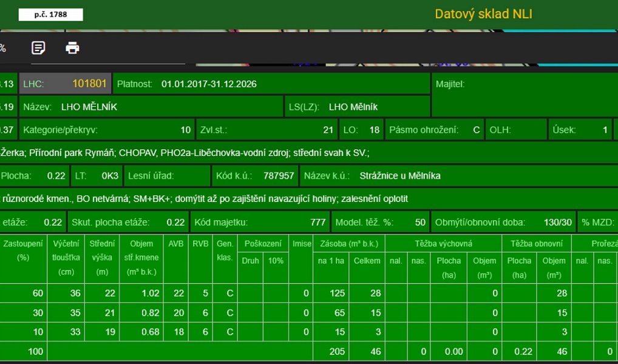Screen dimensions: 618x364
Task: Click the stem volume cell 0.82
Action: (x=141, y=313)
